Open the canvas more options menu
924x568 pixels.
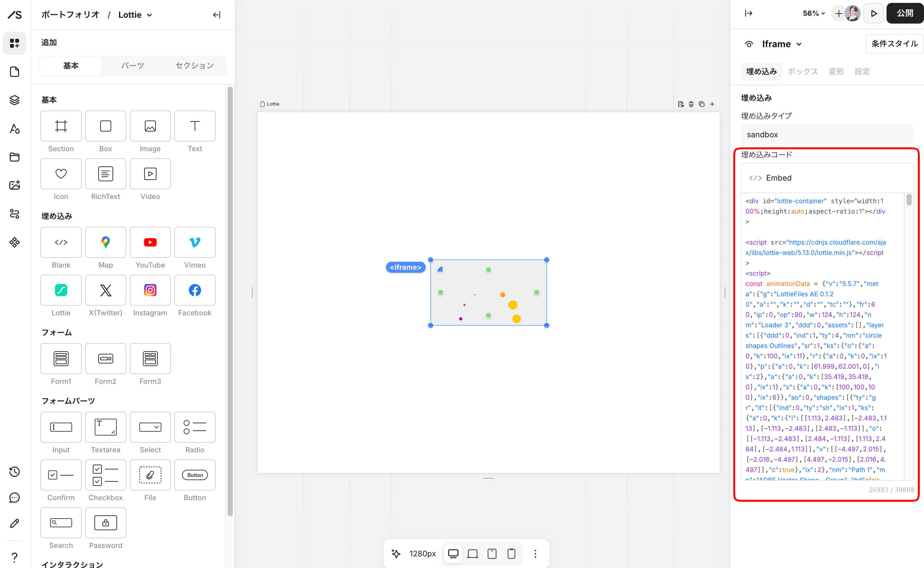[x=535, y=553]
